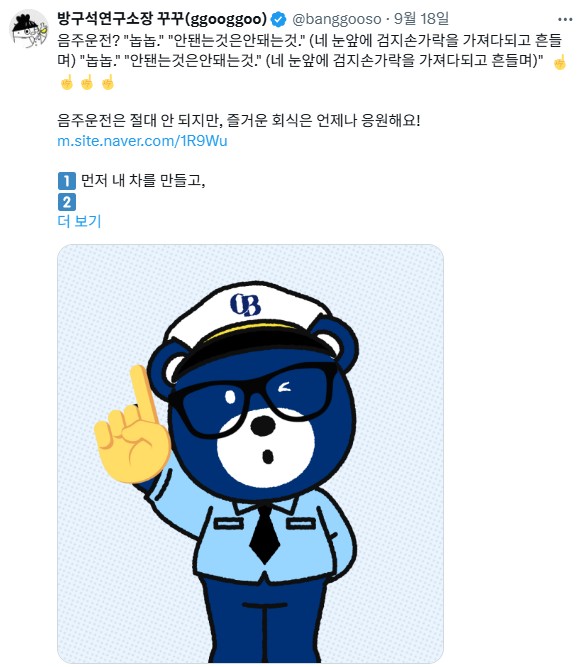Click the middle finger-pointing emoji on third line
Image resolution: width=588 pixels, height=667 pixels.
pyautogui.click(x=87, y=83)
